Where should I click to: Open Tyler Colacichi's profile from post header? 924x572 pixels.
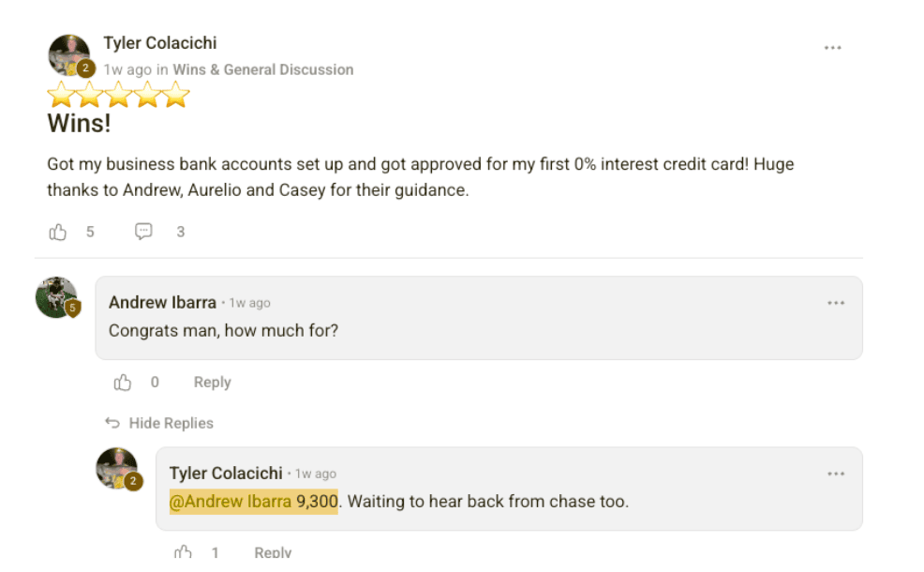(x=159, y=43)
